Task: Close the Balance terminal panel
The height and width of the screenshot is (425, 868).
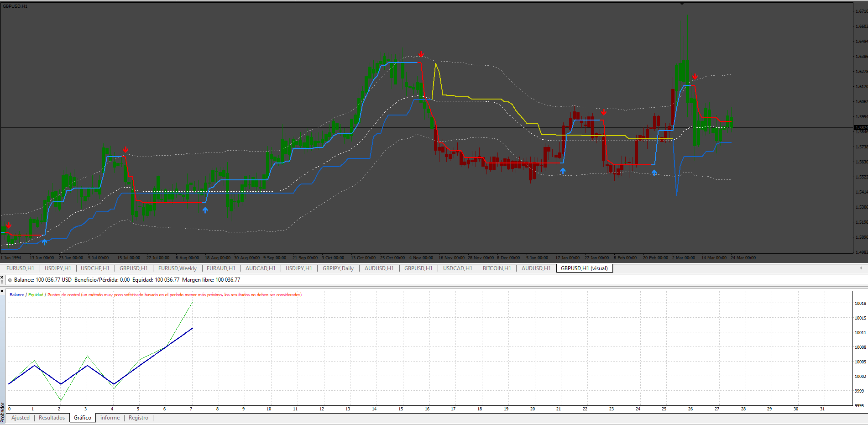Action: (2, 277)
